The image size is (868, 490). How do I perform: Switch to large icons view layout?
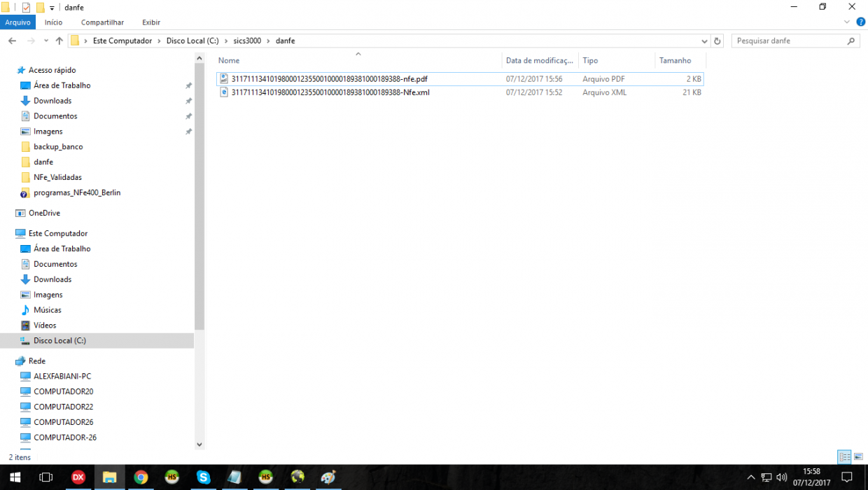(859, 457)
